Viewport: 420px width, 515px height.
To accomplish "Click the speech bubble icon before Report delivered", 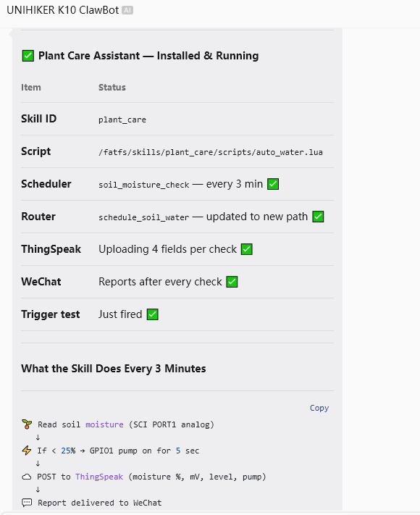I will [x=27, y=503].
